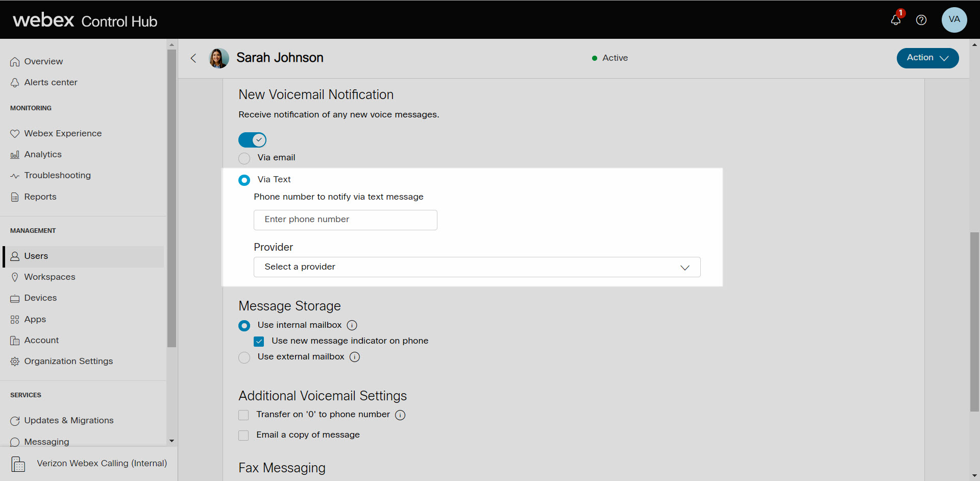The image size is (980, 481).
Task: Select the Analytics chart icon in sidebar
Action: tap(15, 154)
